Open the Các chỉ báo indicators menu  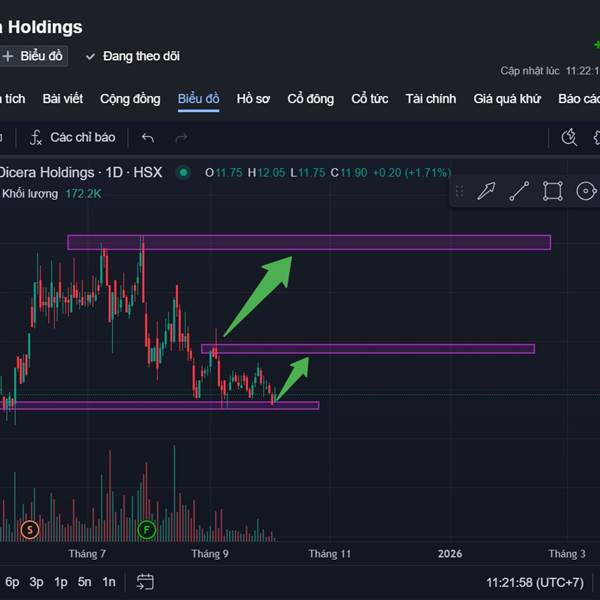(73, 137)
